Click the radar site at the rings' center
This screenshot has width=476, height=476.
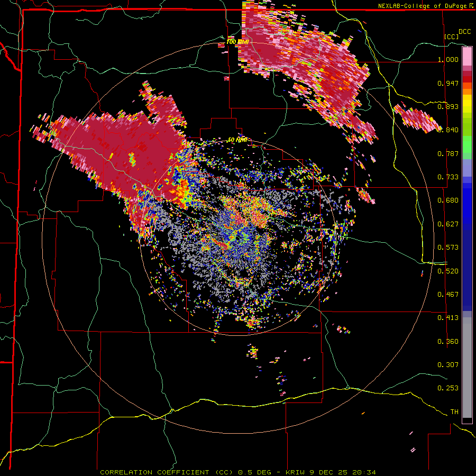pyautogui.click(x=238, y=239)
